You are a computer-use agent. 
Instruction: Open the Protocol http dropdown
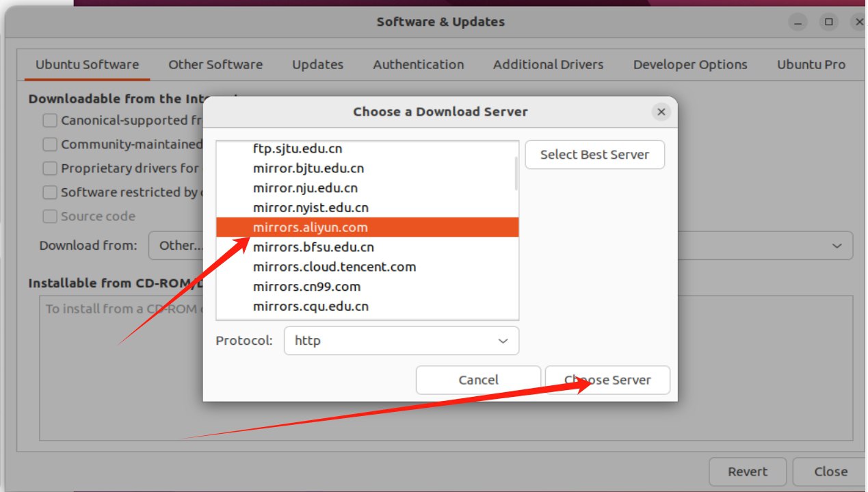pyautogui.click(x=401, y=341)
